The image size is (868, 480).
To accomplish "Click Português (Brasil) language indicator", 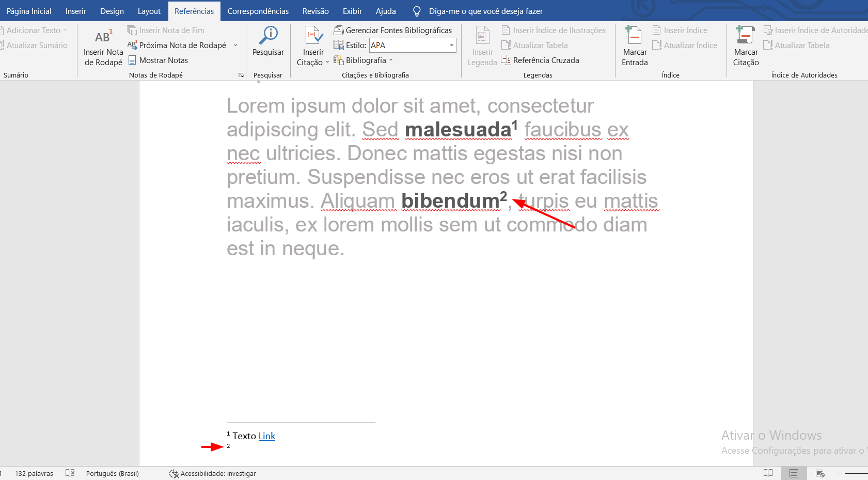I will 113,473.
